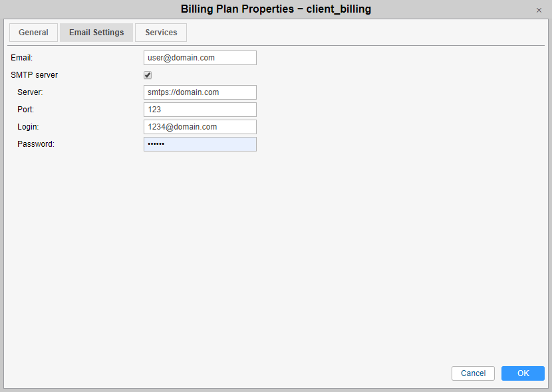Click the "Port:" field label
Image resolution: width=552 pixels, height=392 pixels.
pos(26,110)
